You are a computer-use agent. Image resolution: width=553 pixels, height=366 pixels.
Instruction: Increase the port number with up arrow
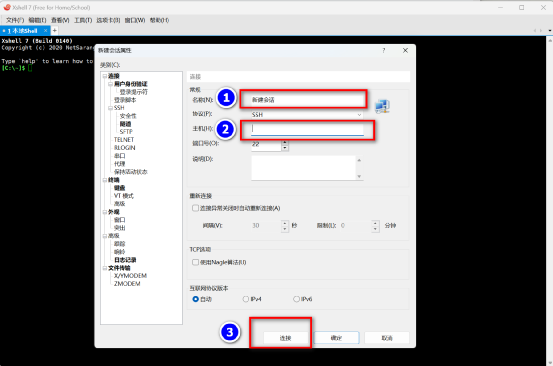[x=285, y=142]
